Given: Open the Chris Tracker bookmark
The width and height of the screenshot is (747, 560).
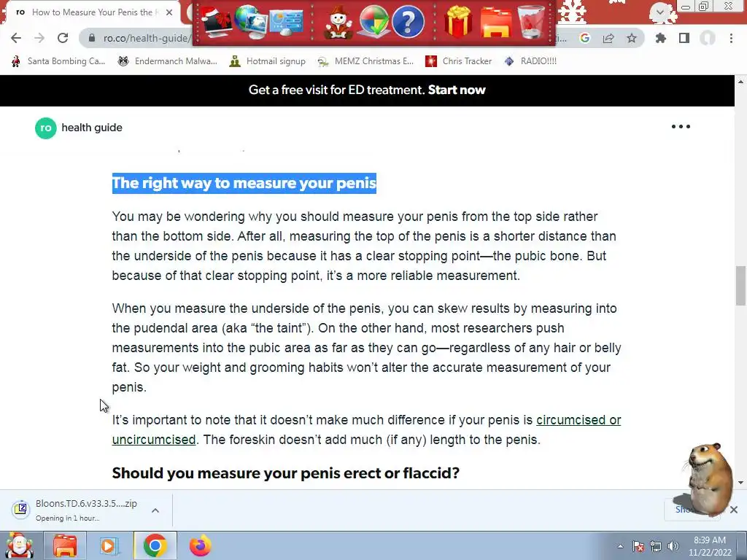Looking at the screenshot, I should tap(458, 61).
